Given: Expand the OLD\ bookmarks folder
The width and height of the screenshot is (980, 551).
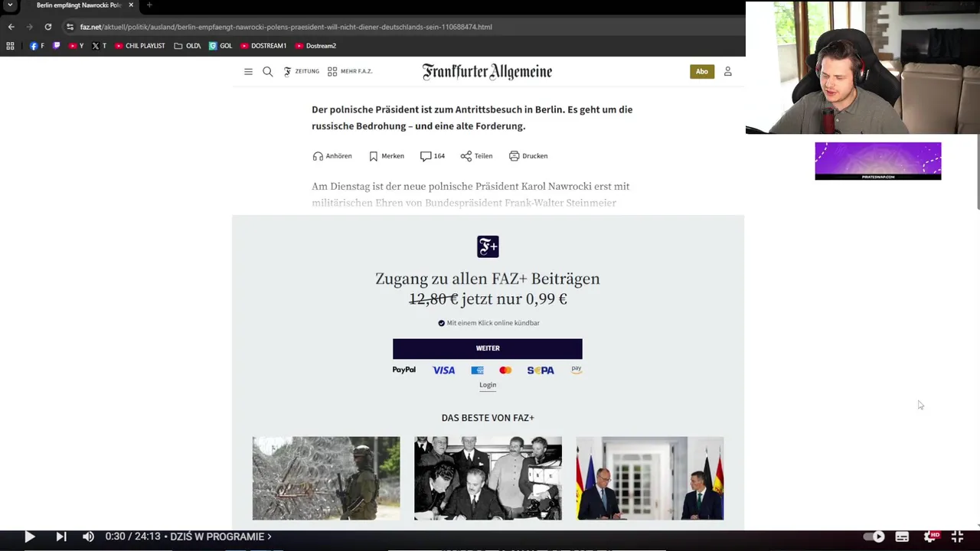Looking at the screenshot, I should 188,46.
